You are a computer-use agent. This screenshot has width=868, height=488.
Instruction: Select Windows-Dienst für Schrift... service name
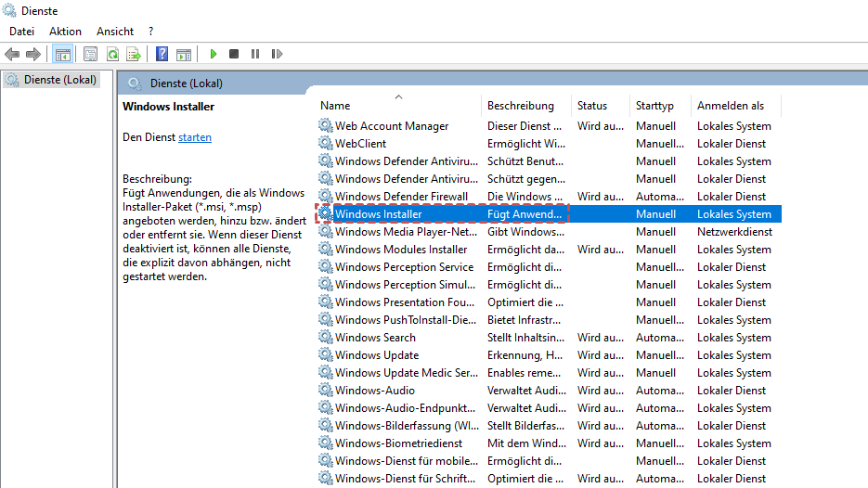tap(405, 479)
